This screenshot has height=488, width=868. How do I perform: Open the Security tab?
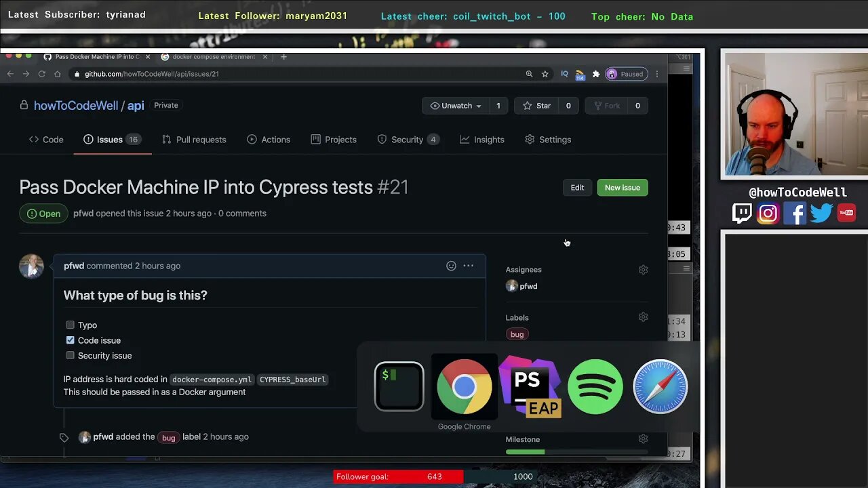(x=408, y=140)
